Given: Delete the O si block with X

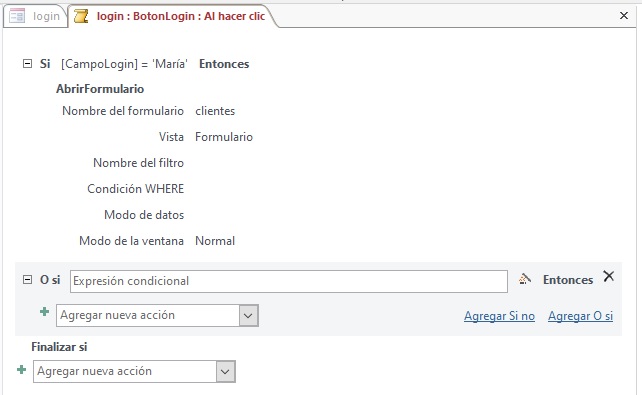Looking at the screenshot, I should 608,276.
